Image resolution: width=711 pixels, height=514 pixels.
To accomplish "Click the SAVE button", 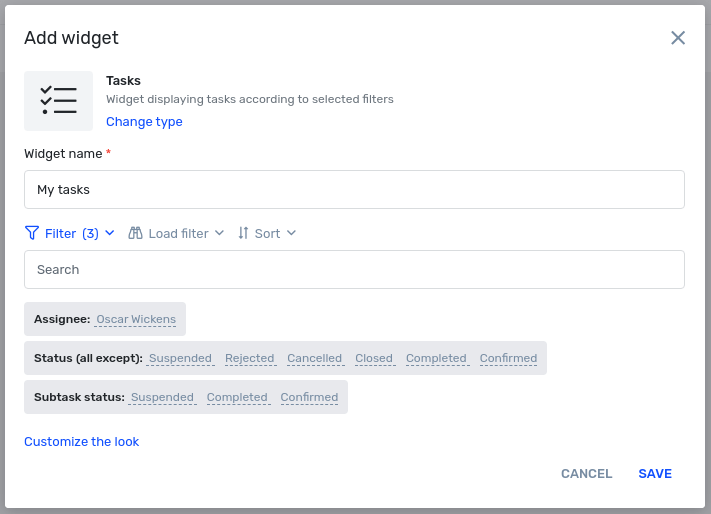I will [655, 474].
